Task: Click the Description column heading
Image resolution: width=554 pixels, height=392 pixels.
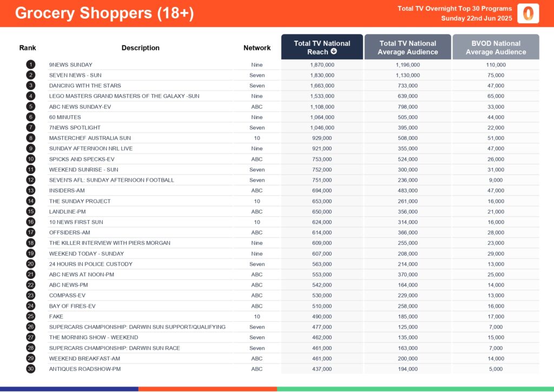Action: pyautogui.click(x=140, y=48)
